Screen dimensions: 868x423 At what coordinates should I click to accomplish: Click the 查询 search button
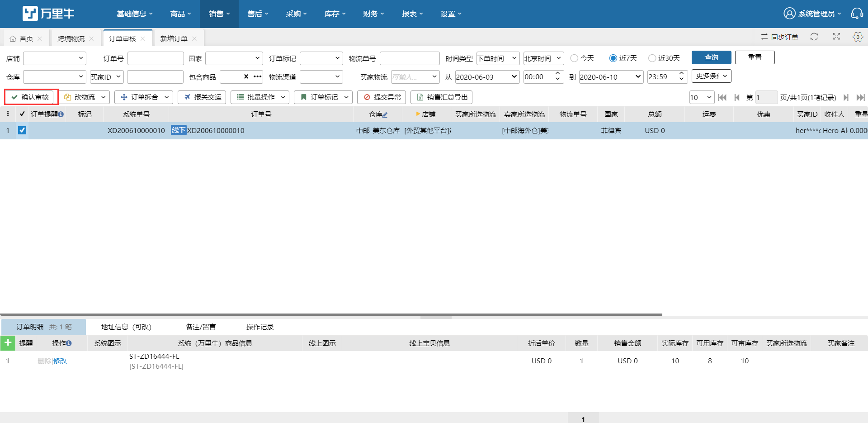(x=712, y=57)
